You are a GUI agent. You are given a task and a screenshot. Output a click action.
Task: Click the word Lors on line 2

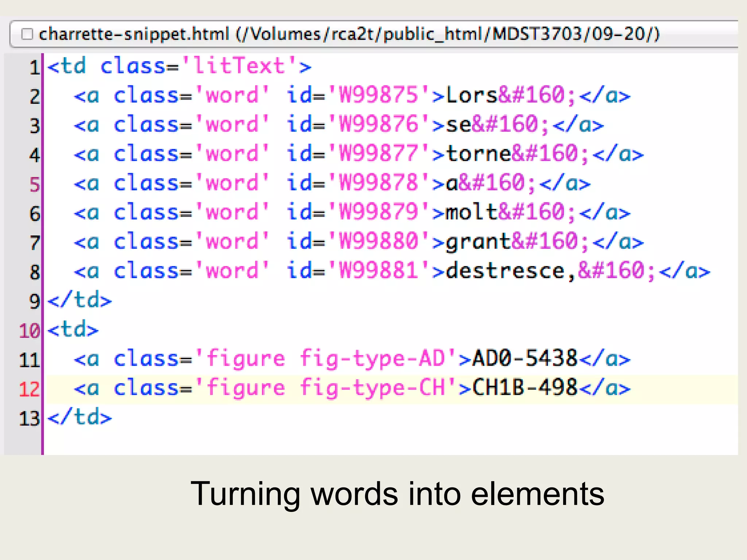[x=472, y=95]
